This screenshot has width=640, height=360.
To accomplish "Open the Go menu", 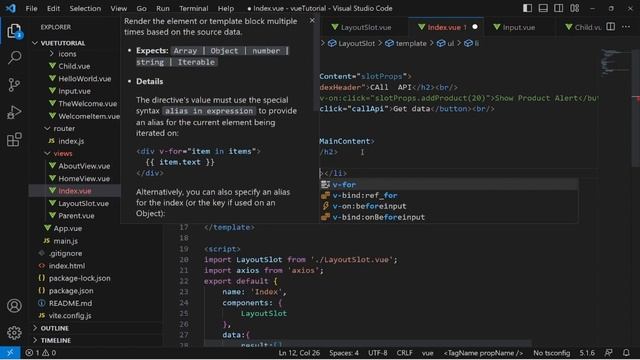I will pyautogui.click(x=141, y=8).
